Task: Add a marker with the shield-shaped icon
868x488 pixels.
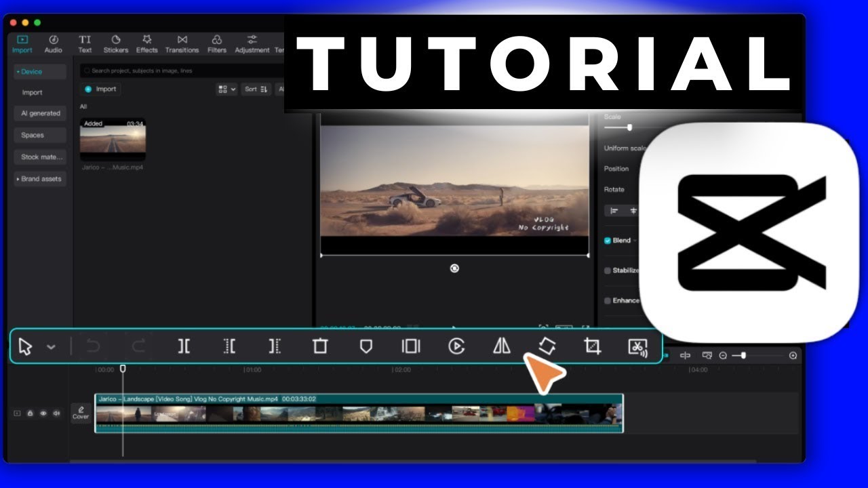Action: point(366,346)
